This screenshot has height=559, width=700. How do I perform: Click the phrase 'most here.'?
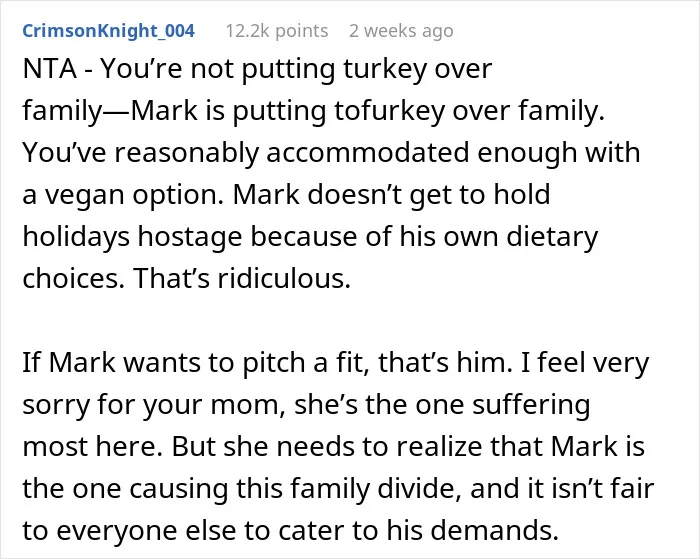point(93,446)
